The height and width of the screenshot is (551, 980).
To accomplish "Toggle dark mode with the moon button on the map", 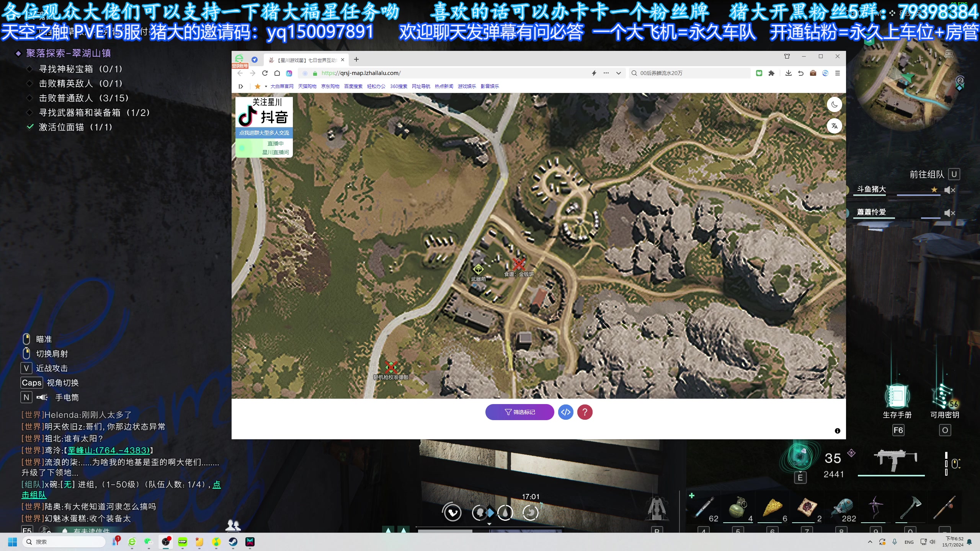I will (x=834, y=104).
